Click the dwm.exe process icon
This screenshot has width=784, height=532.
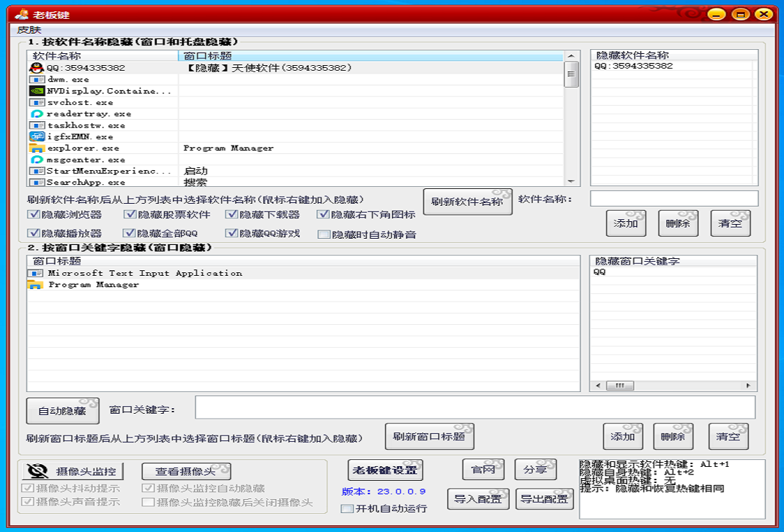pos(36,80)
